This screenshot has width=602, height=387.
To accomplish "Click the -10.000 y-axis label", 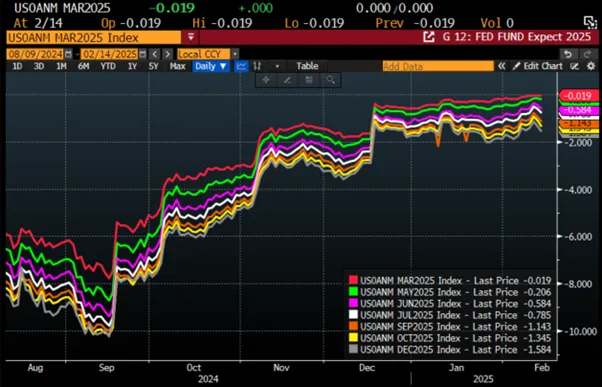I will coord(581,331).
